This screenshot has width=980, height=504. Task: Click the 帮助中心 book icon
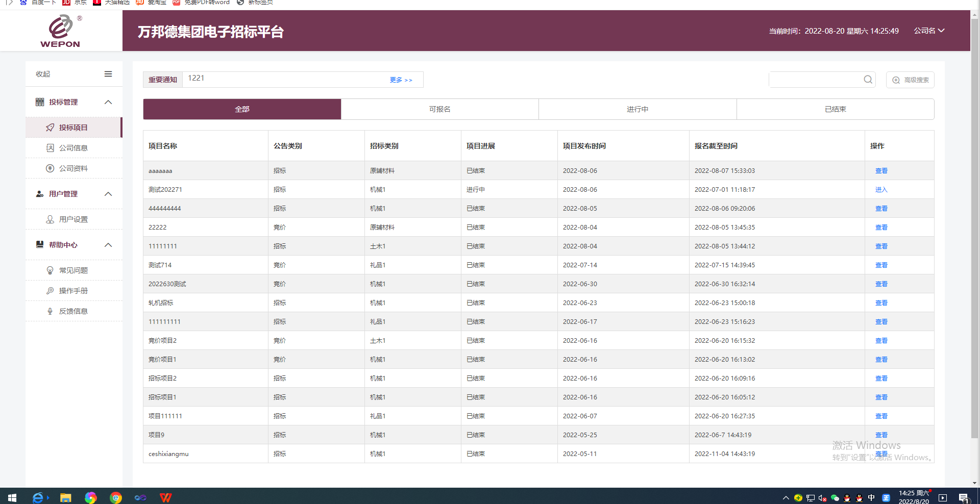(40, 245)
